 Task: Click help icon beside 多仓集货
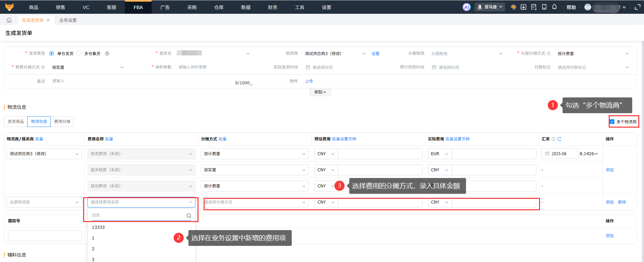point(107,53)
